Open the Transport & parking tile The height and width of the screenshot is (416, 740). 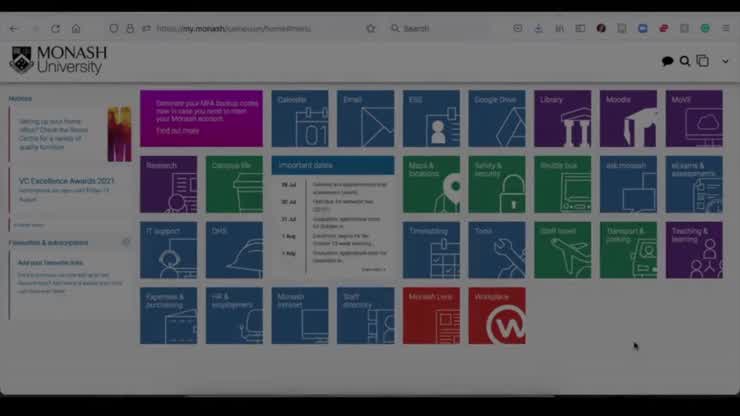[x=628, y=250]
